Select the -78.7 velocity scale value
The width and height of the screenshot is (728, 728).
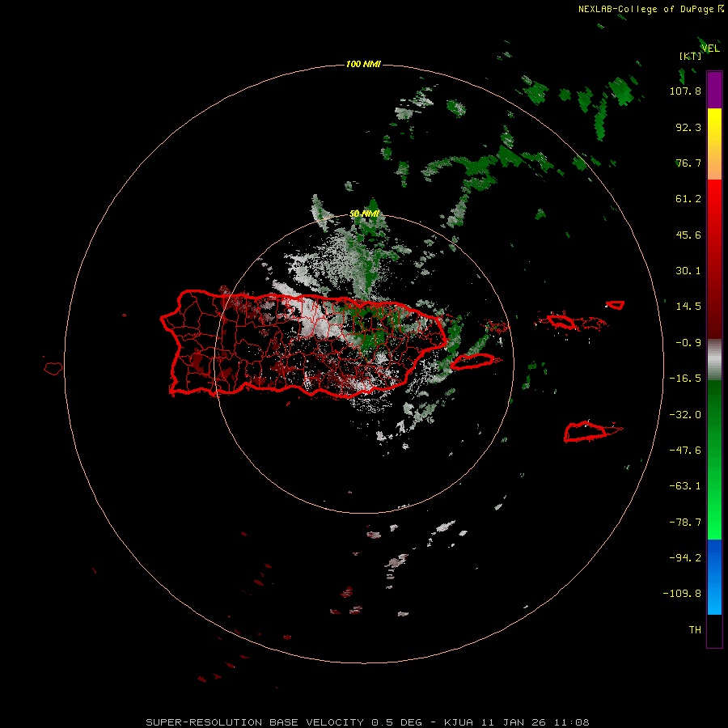click(685, 523)
